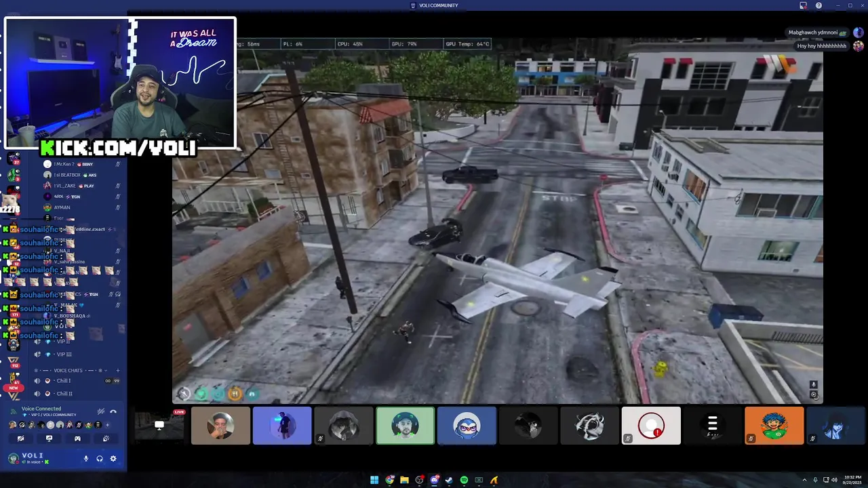Screen dimensions: 868x488
Task: Open the Voice Connected connection info
Action: [41, 409]
